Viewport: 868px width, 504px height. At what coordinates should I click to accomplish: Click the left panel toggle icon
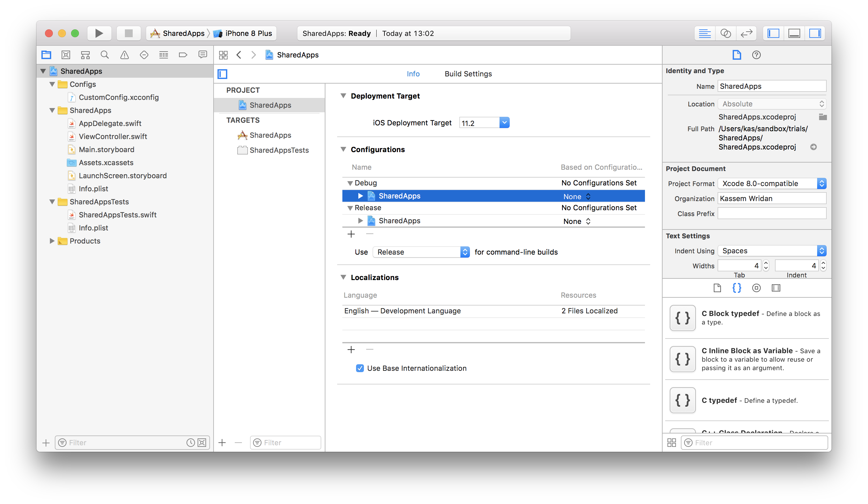click(x=774, y=33)
